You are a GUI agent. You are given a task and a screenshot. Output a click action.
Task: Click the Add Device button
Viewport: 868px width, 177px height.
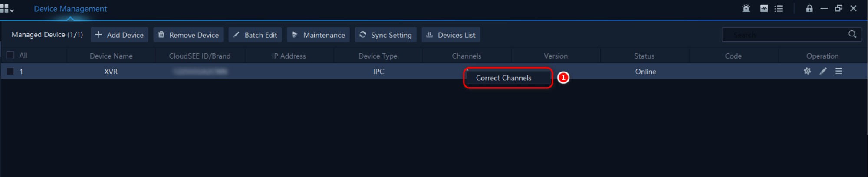pos(119,35)
